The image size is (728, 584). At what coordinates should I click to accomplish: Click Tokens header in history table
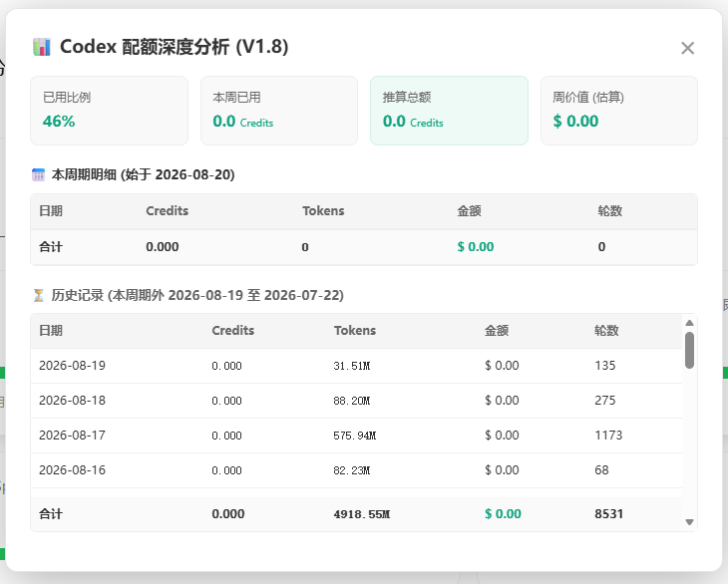click(355, 330)
